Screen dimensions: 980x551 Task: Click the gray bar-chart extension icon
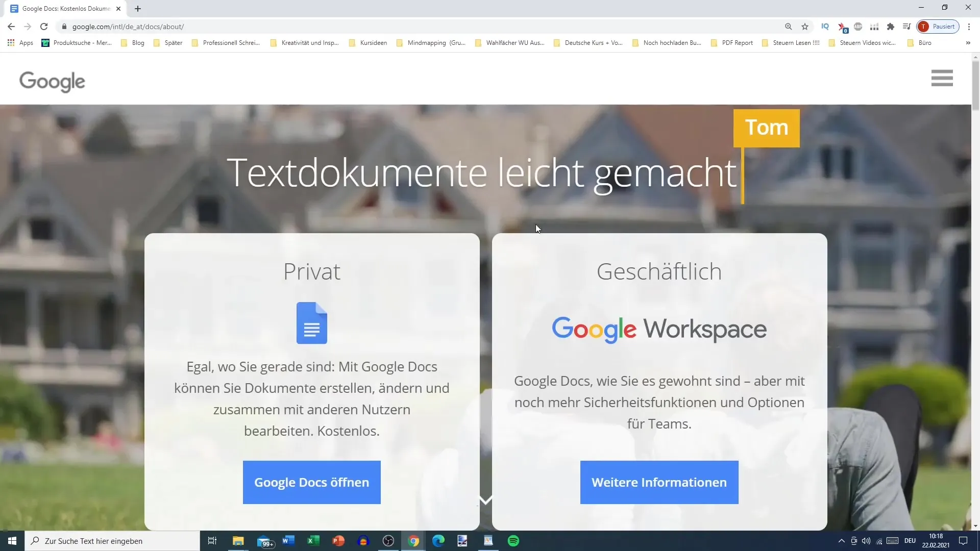tap(874, 27)
